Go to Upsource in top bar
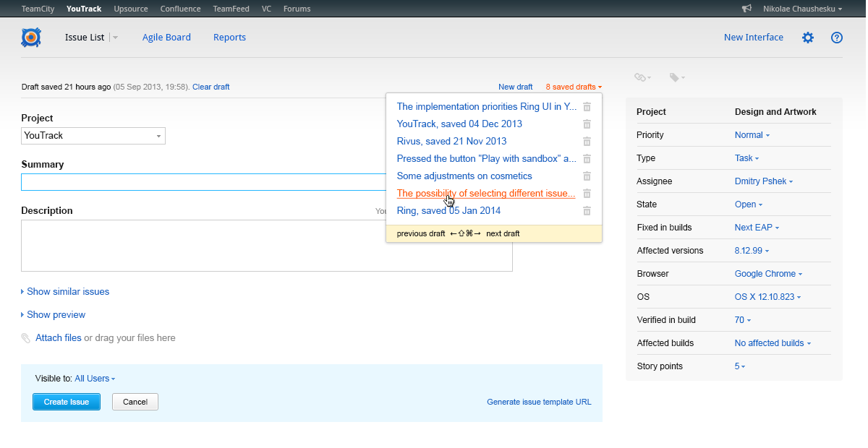This screenshot has height=448, width=868. [131, 9]
